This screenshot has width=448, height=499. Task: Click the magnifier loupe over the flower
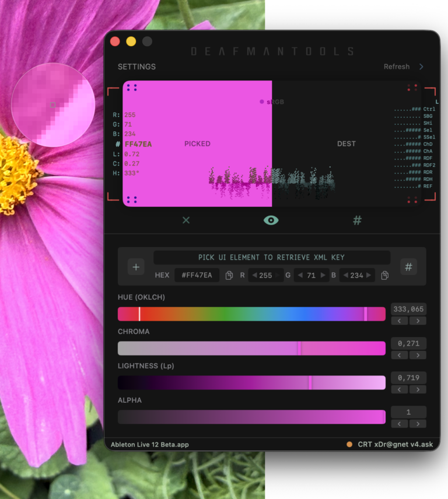(x=53, y=105)
